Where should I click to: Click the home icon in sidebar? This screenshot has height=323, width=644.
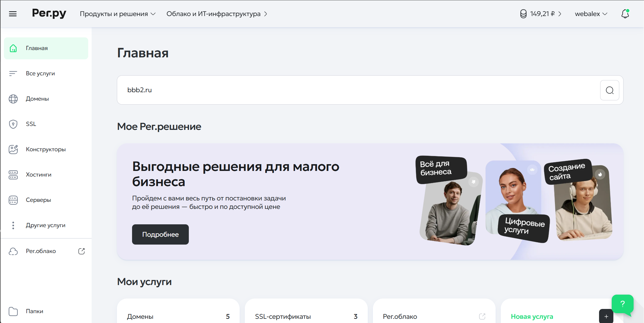[x=13, y=48]
